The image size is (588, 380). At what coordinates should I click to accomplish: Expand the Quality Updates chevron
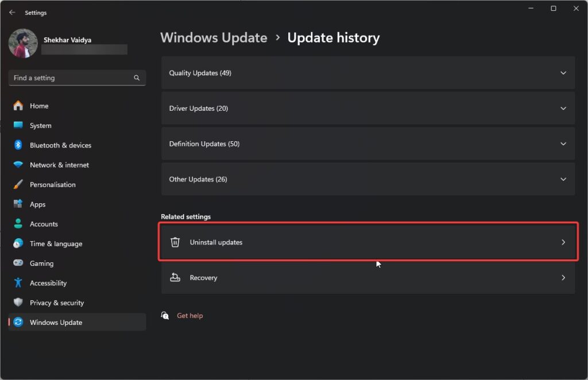[x=563, y=73]
